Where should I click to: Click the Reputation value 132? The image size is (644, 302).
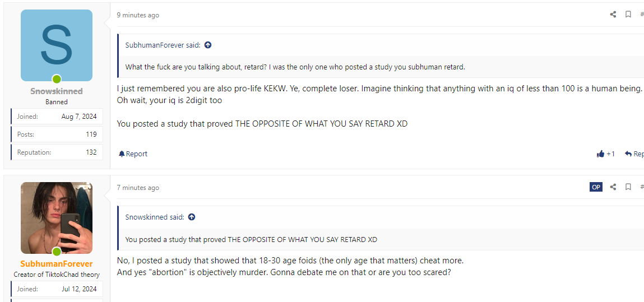tap(91, 152)
